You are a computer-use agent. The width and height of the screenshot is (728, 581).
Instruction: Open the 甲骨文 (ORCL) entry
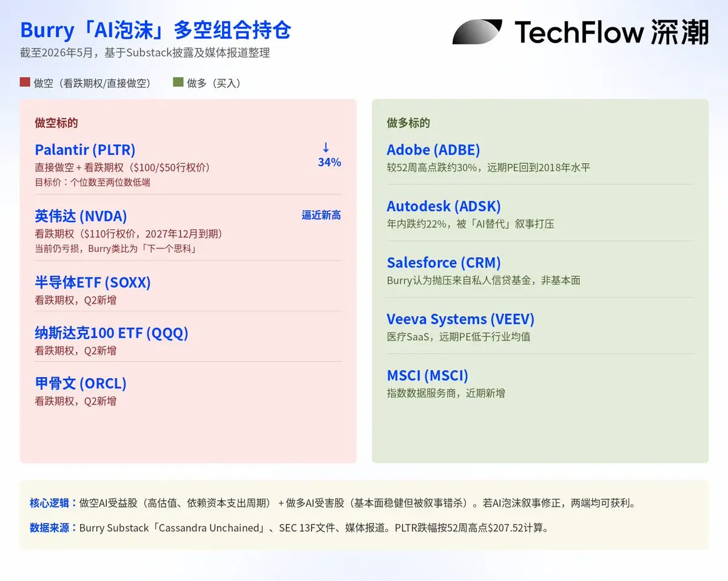(81, 383)
